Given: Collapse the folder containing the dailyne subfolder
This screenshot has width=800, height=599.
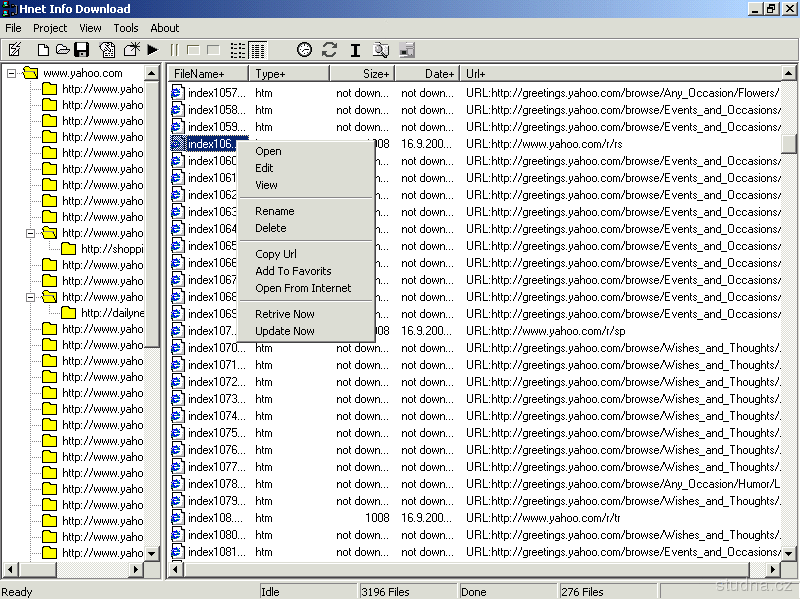Looking at the screenshot, I should point(32,297).
